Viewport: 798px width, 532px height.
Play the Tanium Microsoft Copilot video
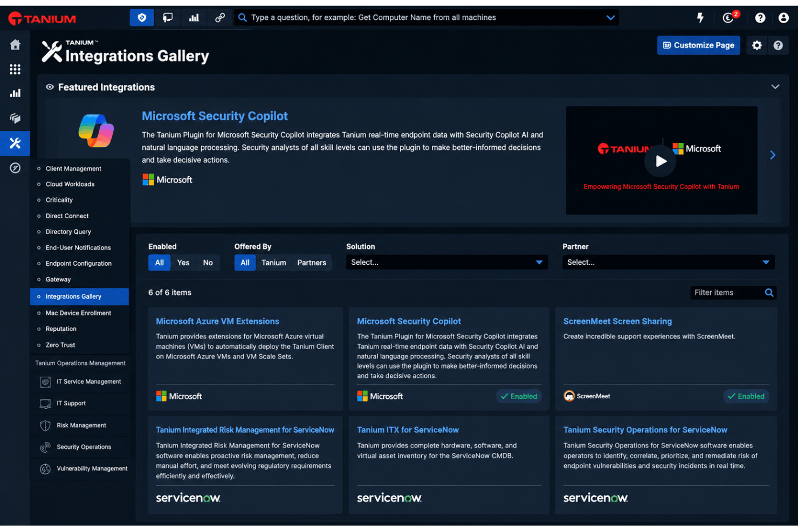(x=661, y=161)
